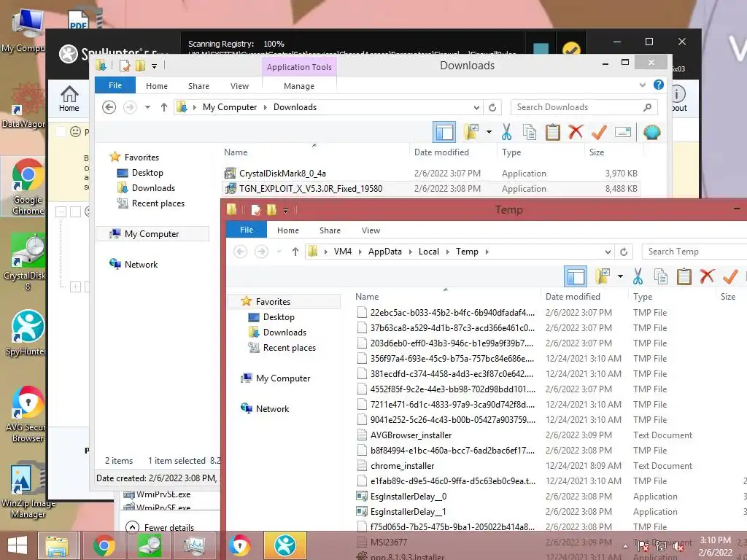This screenshot has width=747, height=560.
Task: Open Home ribbon tab in Temp window
Action: 288,230
